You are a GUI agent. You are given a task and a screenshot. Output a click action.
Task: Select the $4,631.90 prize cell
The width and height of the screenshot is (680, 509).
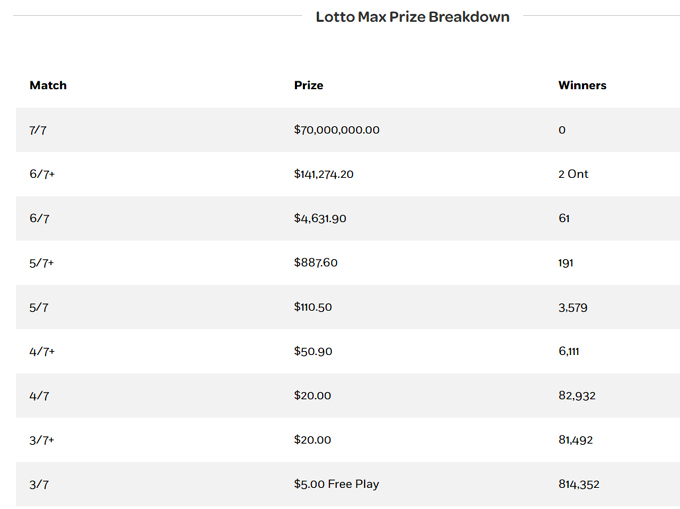[x=320, y=218]
